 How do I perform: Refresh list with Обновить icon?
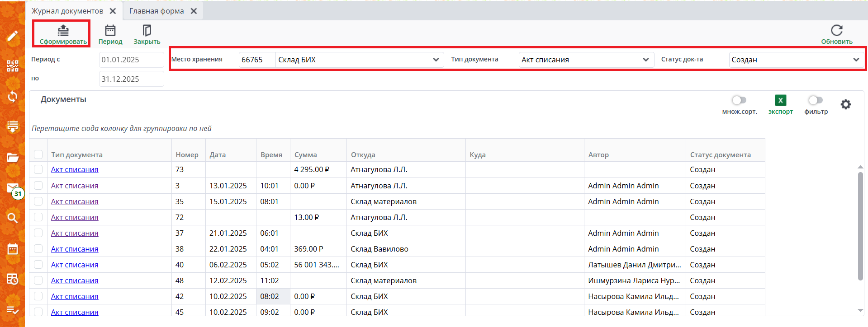point(836,31)
